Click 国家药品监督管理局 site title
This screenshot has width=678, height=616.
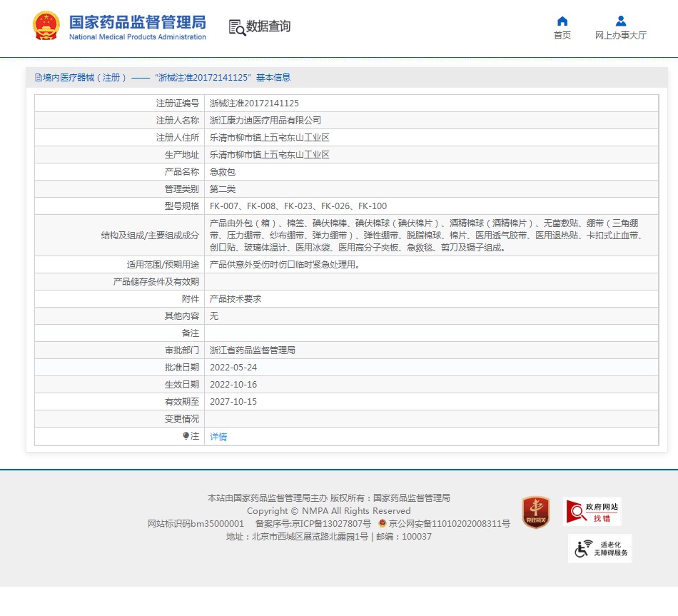pos(138,23)
